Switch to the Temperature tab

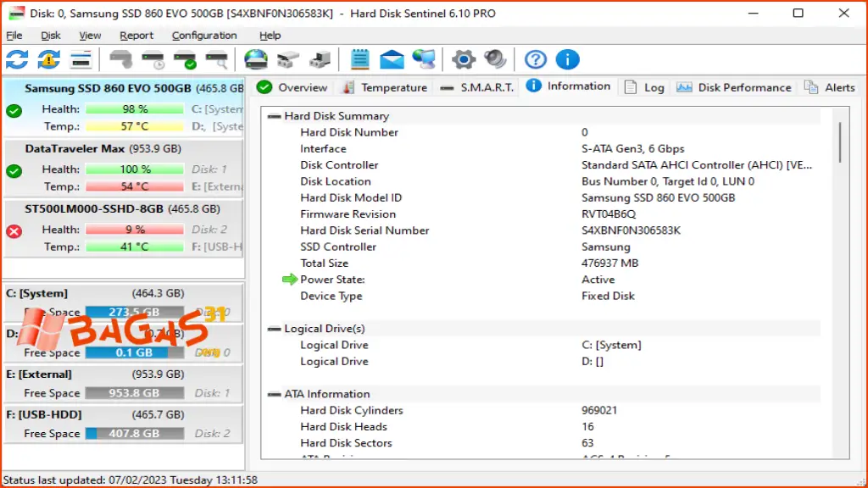pyautogui.click(x=385, y=87)
